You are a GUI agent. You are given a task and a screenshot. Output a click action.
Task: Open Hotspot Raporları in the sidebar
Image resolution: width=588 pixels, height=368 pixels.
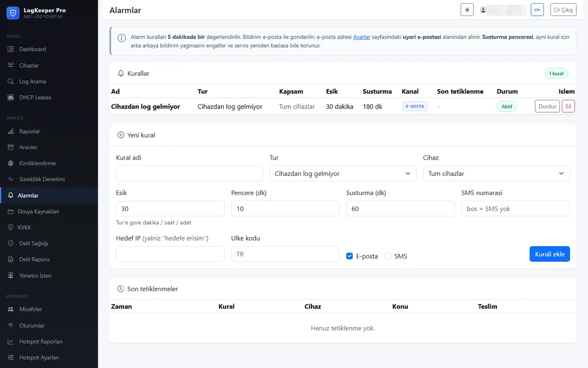pos(49,342)
